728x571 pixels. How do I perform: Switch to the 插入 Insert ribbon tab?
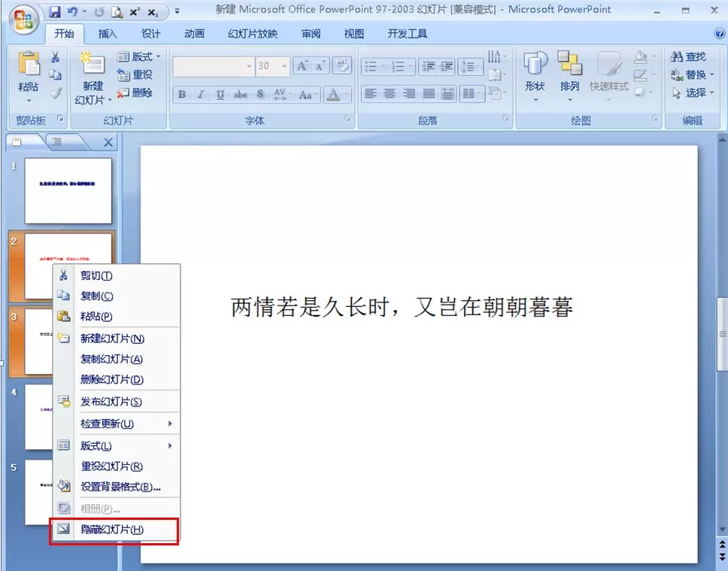pos(108,33)
